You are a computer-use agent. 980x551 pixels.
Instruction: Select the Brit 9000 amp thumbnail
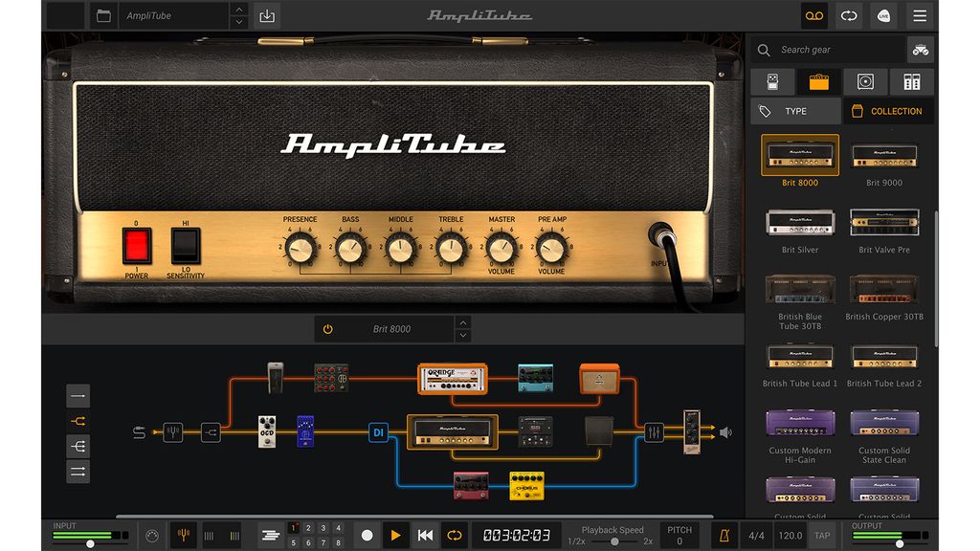click(883, 156)
